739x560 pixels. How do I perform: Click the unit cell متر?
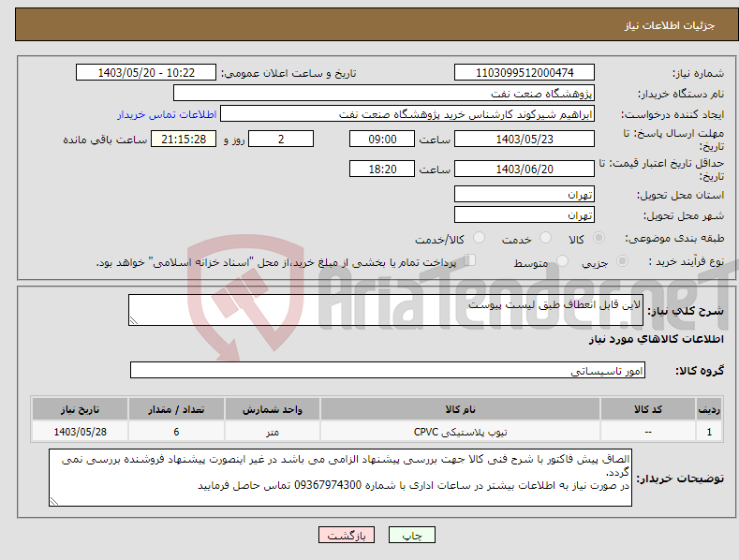click(273, 432)
